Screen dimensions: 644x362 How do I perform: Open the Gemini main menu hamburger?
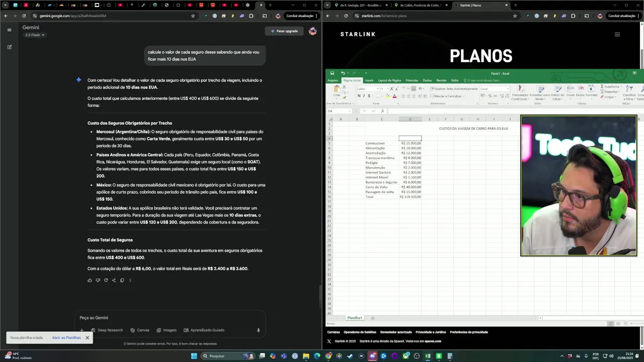click(9, 30)
